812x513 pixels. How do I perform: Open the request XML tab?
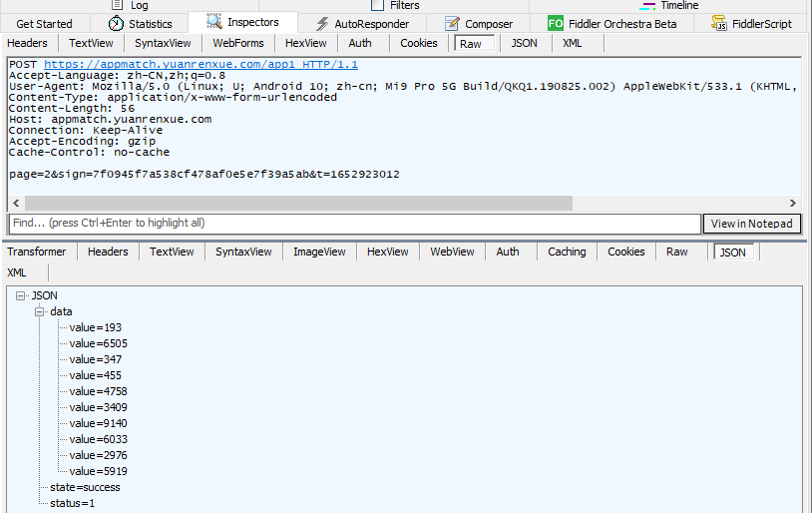[x=573, y=43]
